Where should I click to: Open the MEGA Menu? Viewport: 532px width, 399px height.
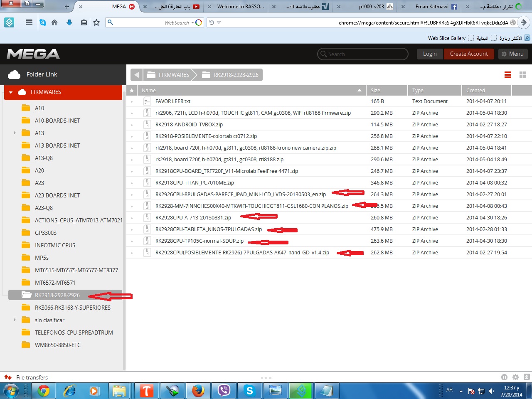[x=512, y=54]
